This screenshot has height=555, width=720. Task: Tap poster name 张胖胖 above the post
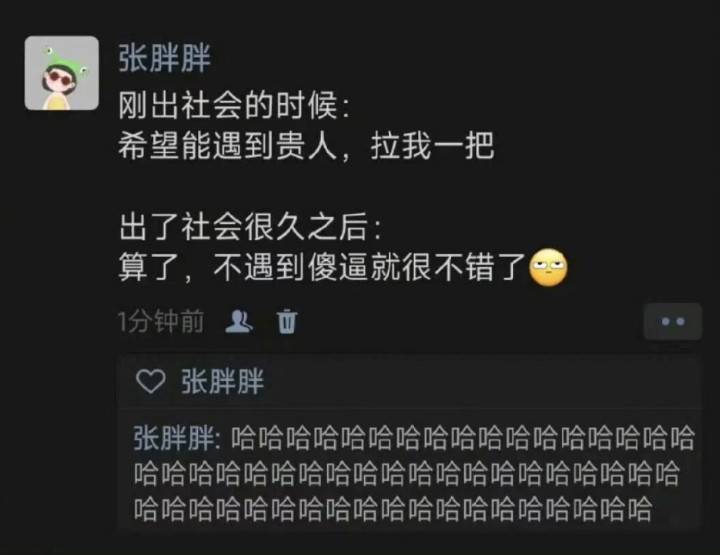pos(164,58)
